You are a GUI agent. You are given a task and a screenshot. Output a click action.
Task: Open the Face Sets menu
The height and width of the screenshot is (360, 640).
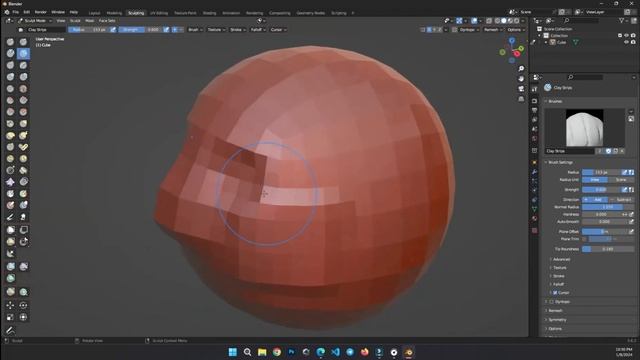click(107, 20)
